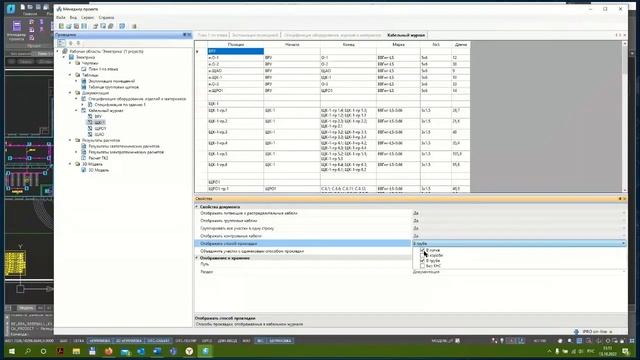Toggle ОРТО mode in status bar
Screen dimensions: 640x360
207,341
